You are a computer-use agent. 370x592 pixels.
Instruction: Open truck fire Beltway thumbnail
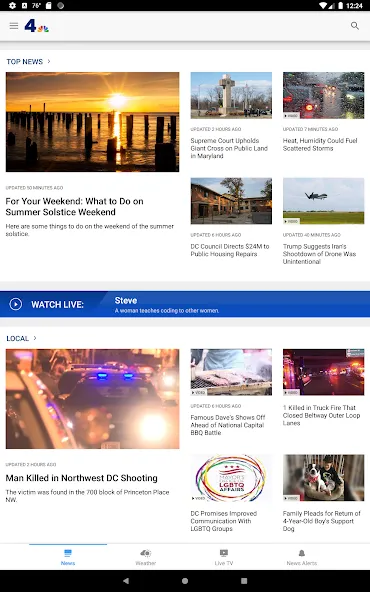(x=324, y=372)
